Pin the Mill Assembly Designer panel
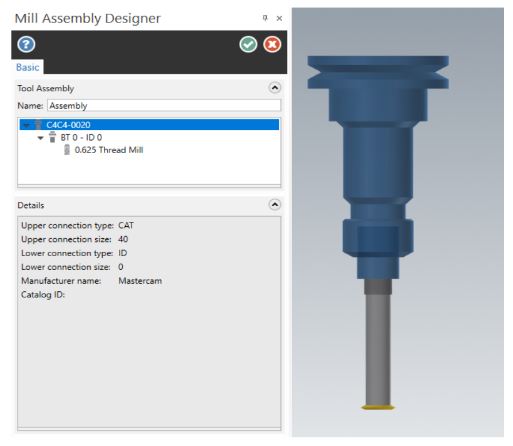 click(x=265, y=18)
